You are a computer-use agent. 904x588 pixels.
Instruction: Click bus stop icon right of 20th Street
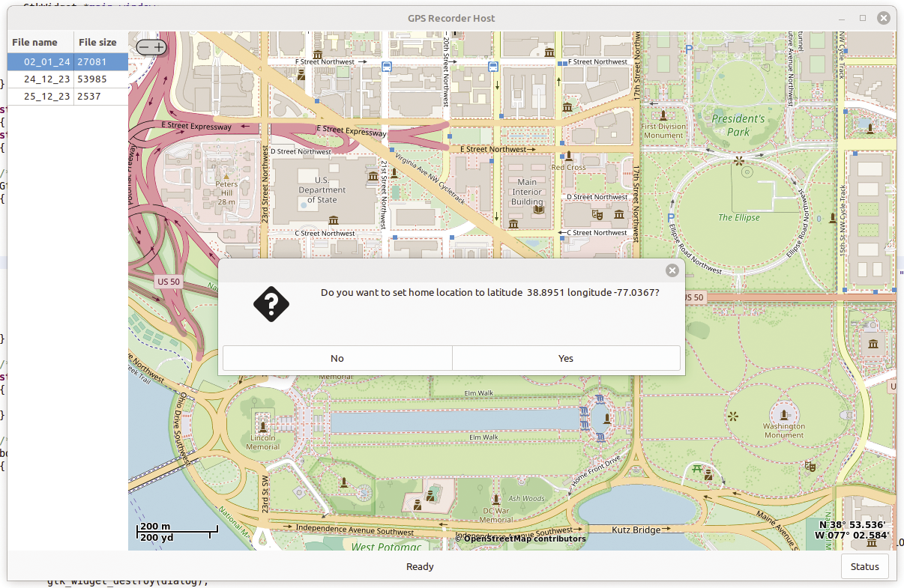pos(493,67)
